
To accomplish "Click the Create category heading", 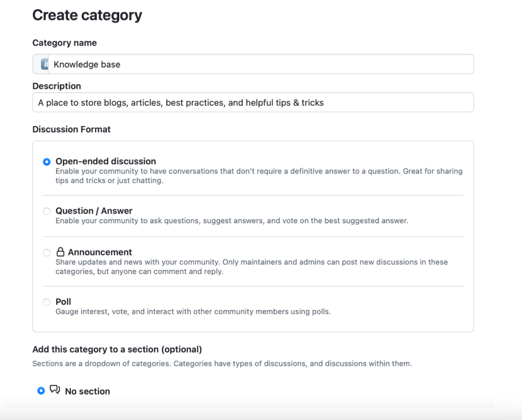I will (x=87, y=15).
